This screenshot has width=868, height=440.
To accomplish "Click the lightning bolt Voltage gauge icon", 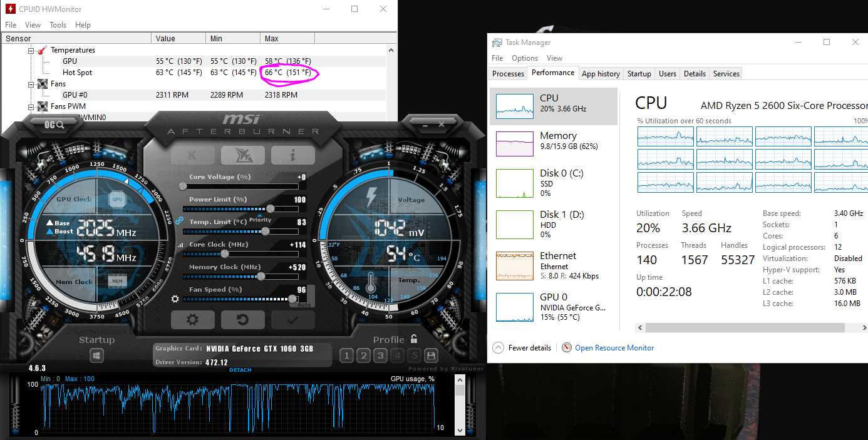I will [x=371, y=197].
